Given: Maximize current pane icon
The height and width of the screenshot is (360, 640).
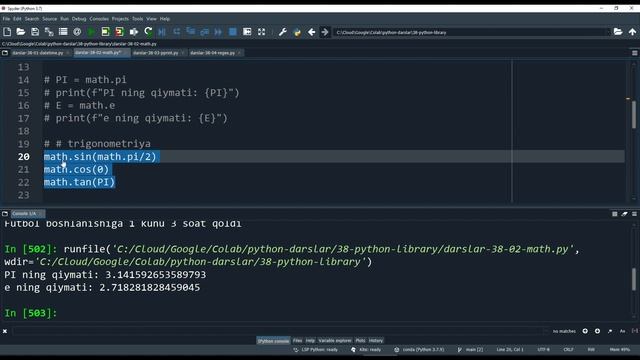Looking at the screenshot, I should click(x=247, y=32).
